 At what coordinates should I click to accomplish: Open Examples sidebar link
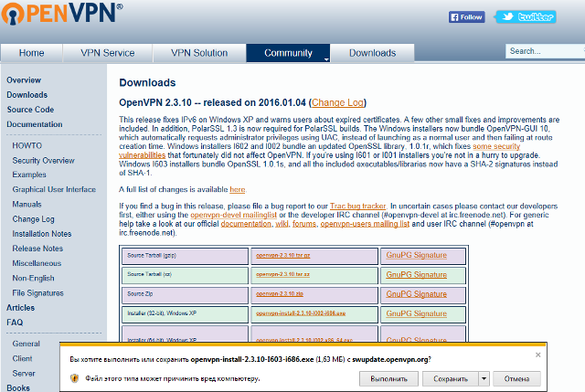pos(29,175)
